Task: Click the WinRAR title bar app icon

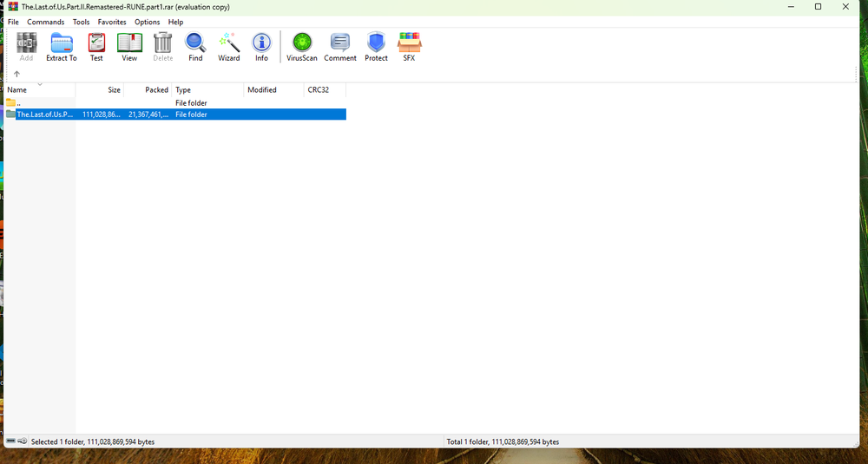Action: tap(13, 7)
